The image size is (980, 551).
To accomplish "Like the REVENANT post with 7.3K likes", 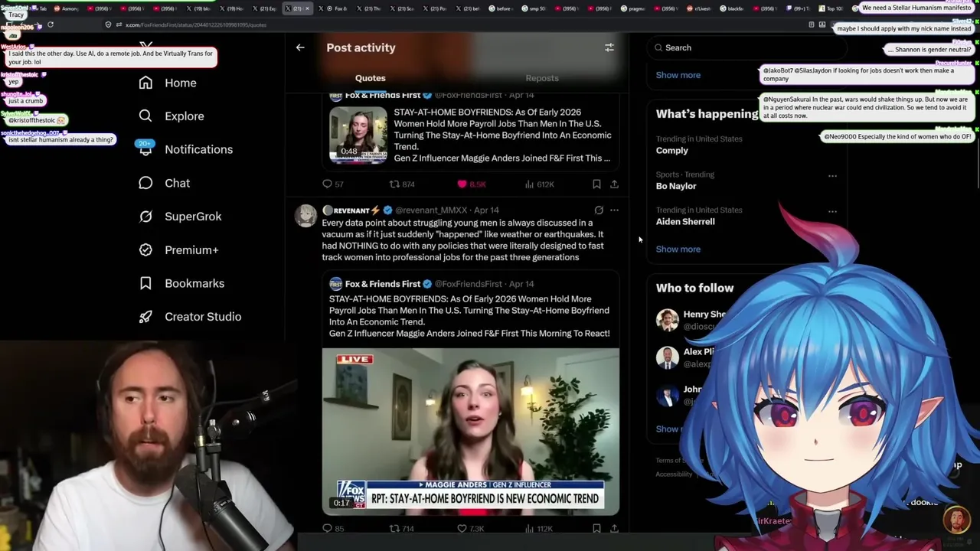I will [x=471, y=529].
